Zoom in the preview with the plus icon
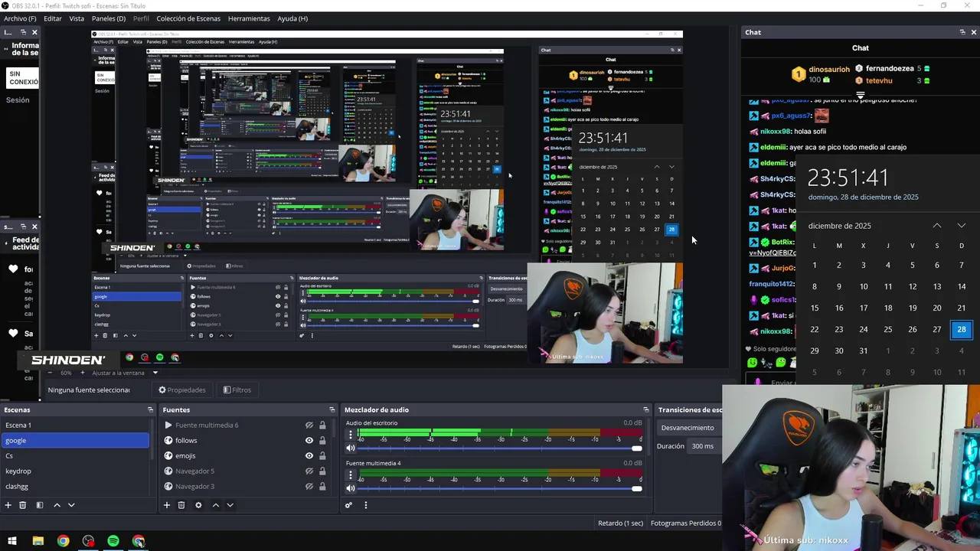This screenshot has height=551, width=980. click(x=82, y=373)
